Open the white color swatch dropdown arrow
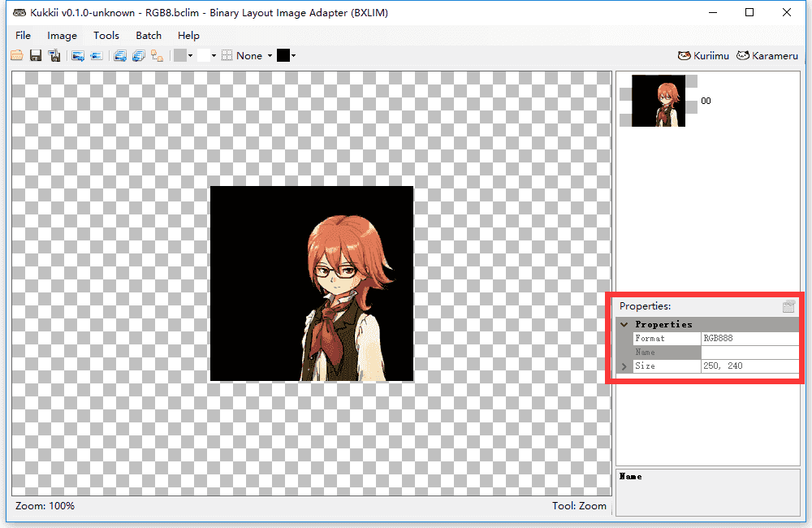Screen dimensions: 812x528 click(214, 55)
